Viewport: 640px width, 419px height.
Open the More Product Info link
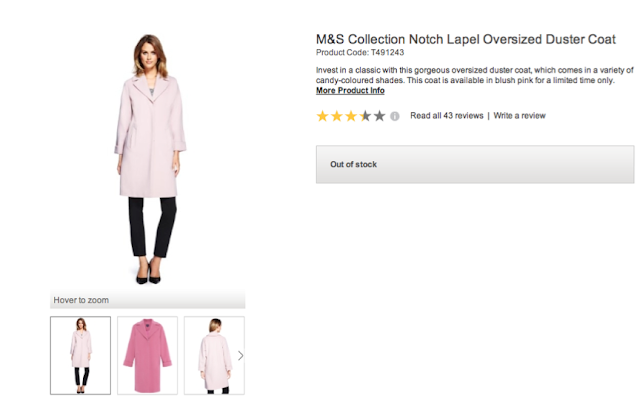(x=350, y=91)
